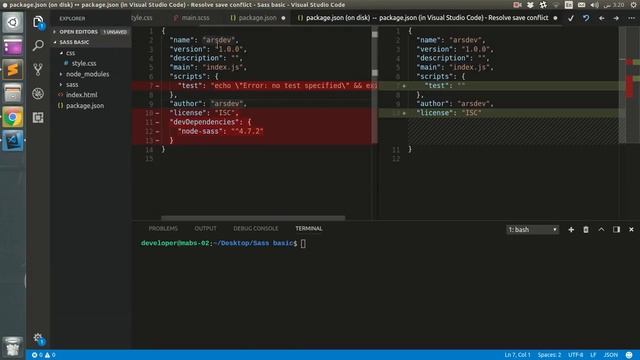Open index.html in the explorer
Viewport: 640px width, 360px height.
coord(81,95)
